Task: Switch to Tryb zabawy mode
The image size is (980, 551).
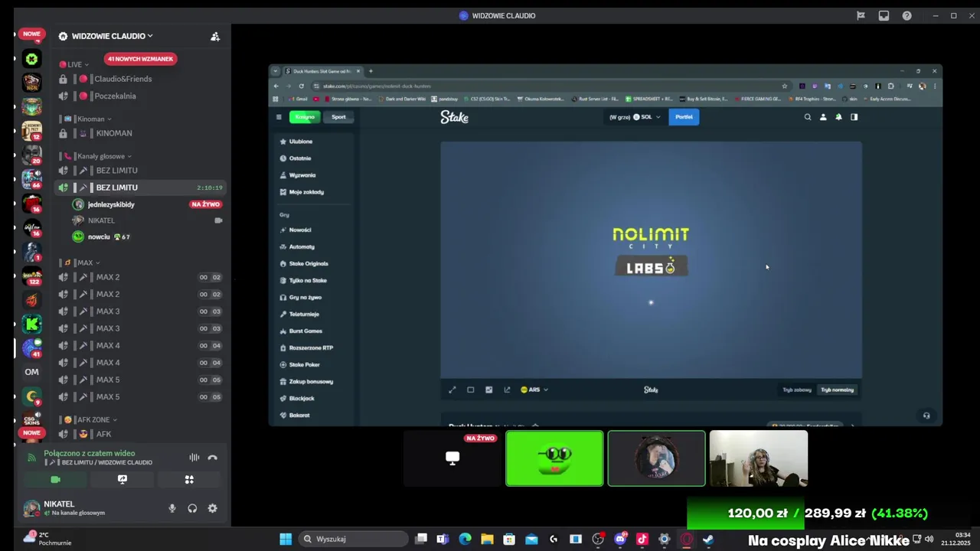Action: tap(797, 390)
